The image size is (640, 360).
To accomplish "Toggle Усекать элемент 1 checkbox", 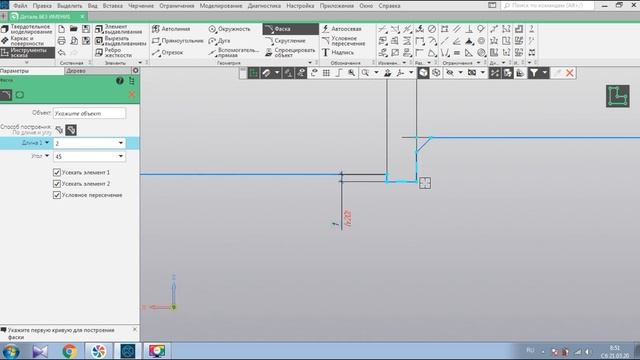I will tap(57, 173).
